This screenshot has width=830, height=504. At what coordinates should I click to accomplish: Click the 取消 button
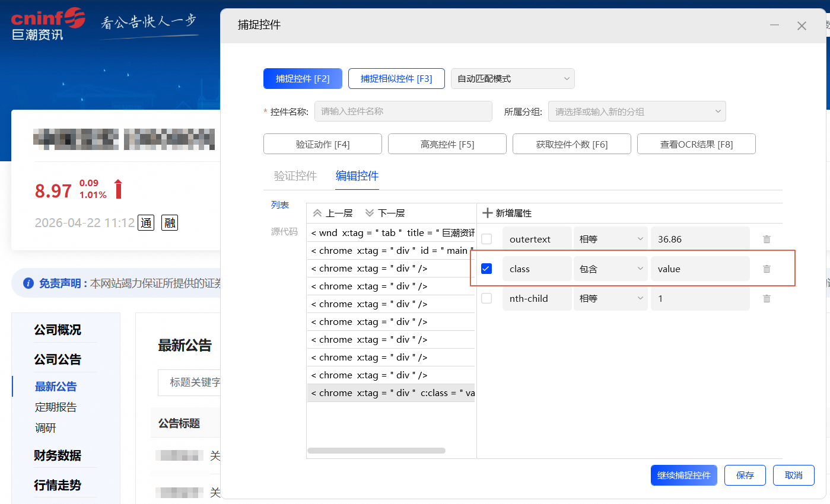[794, 476]
